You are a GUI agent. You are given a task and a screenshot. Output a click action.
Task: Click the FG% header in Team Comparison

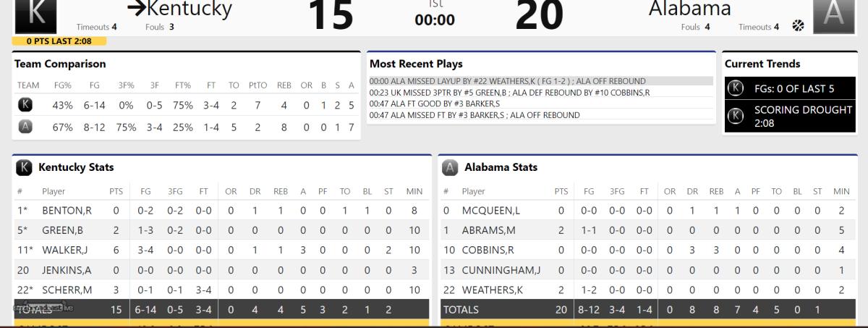[x=62, y=85]
